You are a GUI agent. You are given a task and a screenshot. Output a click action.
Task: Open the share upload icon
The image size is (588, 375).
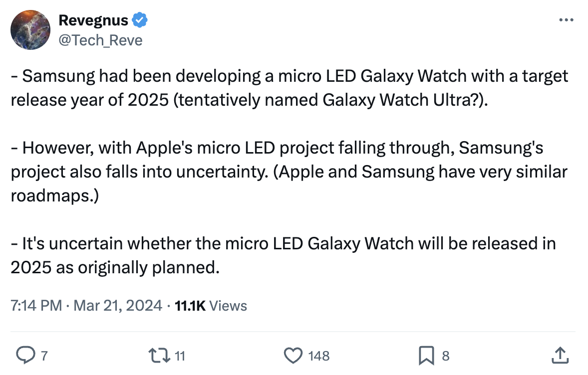click(x=560, y=355)
